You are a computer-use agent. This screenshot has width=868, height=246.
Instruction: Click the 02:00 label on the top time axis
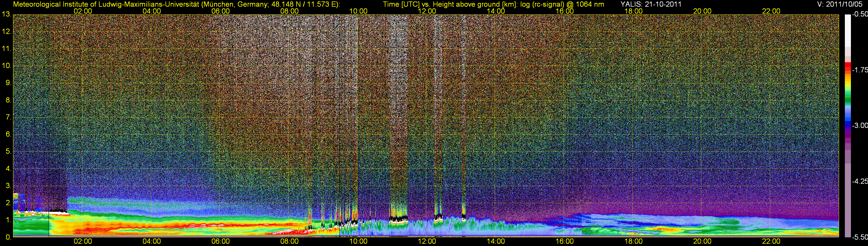pyautogui.click(x=83, y=11)
